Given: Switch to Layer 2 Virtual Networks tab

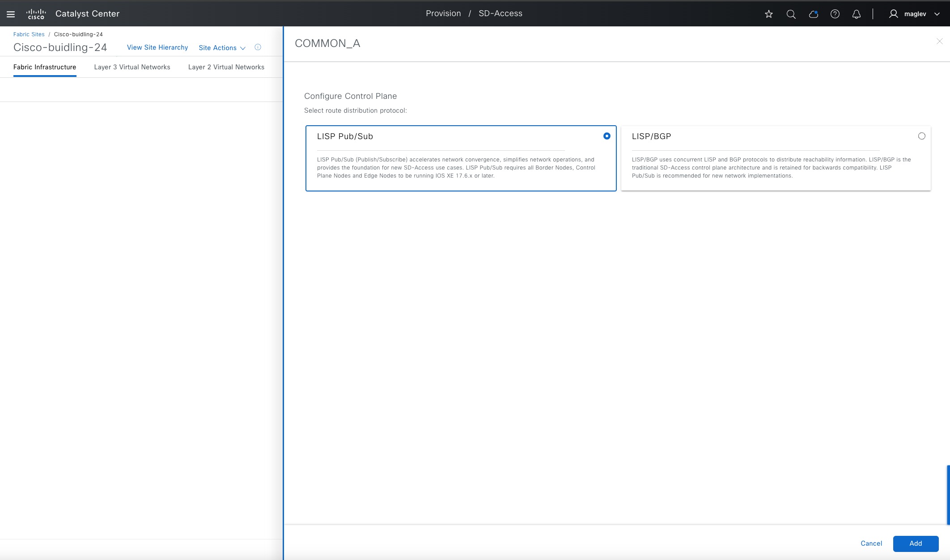Looking at the screenshot, I should tap(226, 67).
